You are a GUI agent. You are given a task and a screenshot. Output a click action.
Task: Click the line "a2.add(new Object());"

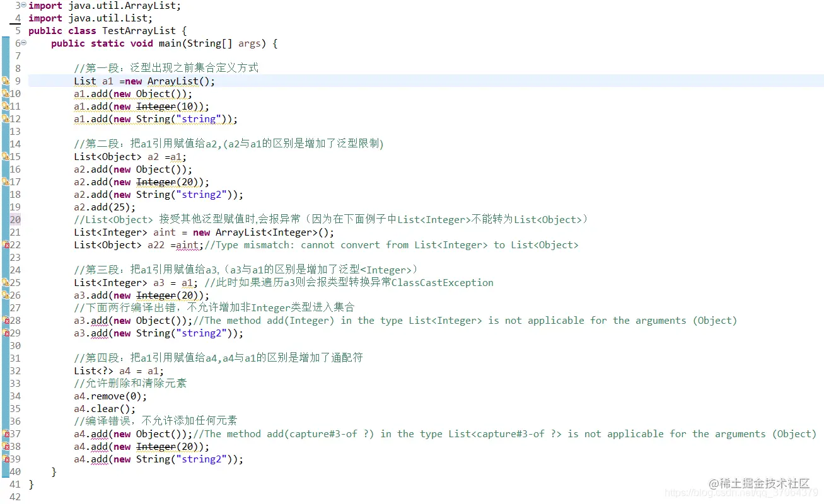(x=133, y=169)
